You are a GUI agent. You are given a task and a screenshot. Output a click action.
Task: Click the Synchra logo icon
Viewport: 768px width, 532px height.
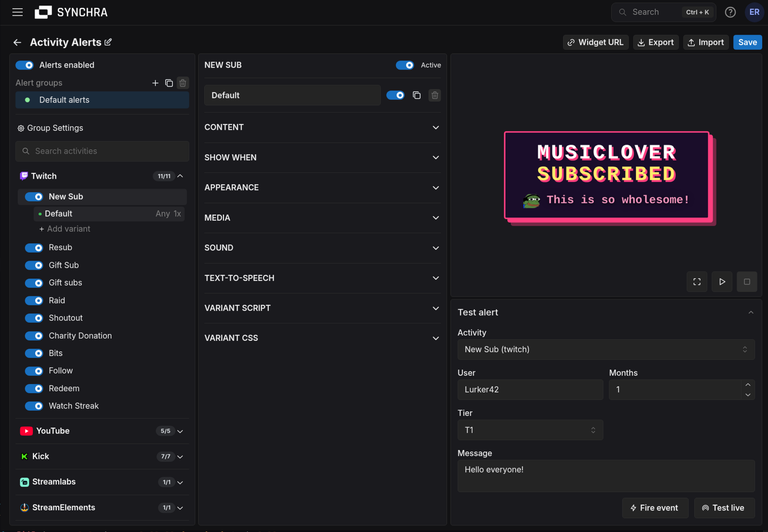[x=43, y=12]
